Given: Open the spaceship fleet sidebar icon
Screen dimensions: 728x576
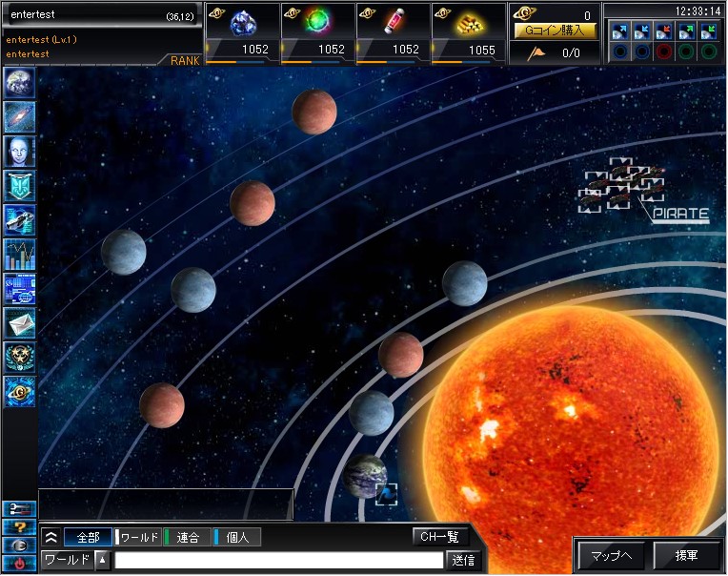Looking at the screenshot, I should click(x=19, y=220).
